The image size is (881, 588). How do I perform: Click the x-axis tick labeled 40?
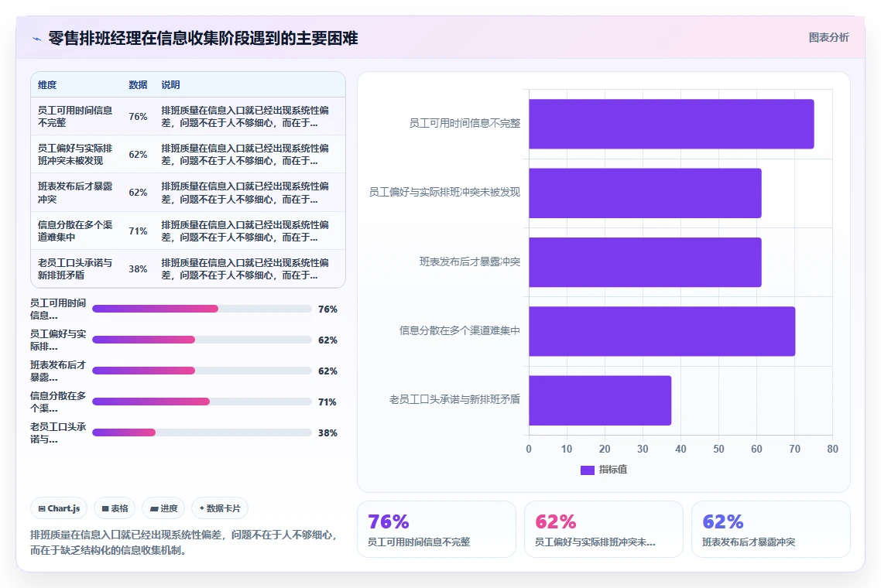tap(680, 449)
